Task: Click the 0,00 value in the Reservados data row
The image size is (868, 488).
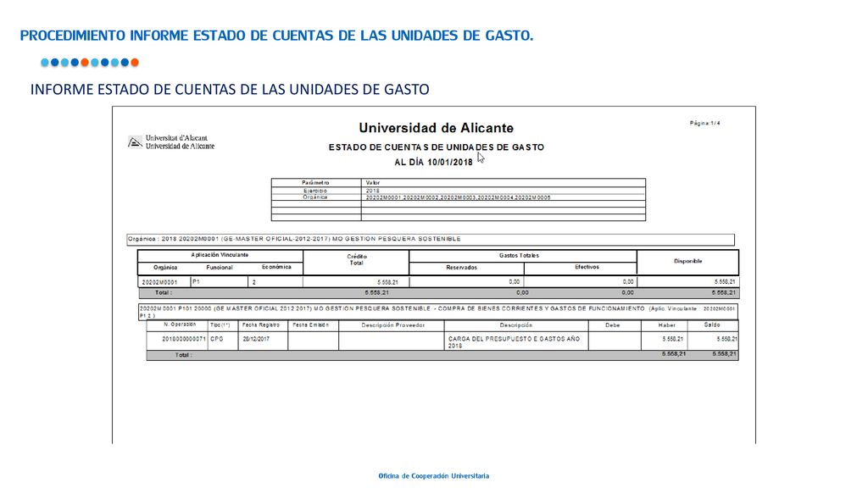Action: pos(515,281)
